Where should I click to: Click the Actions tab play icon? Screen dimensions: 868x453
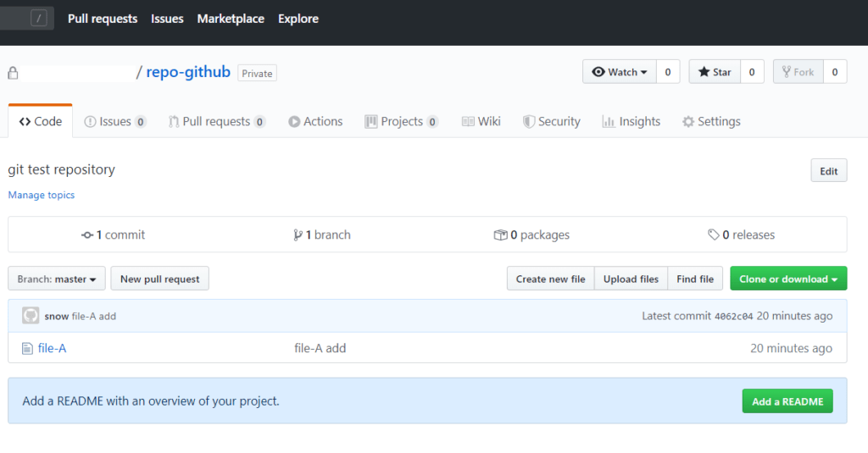294,122
